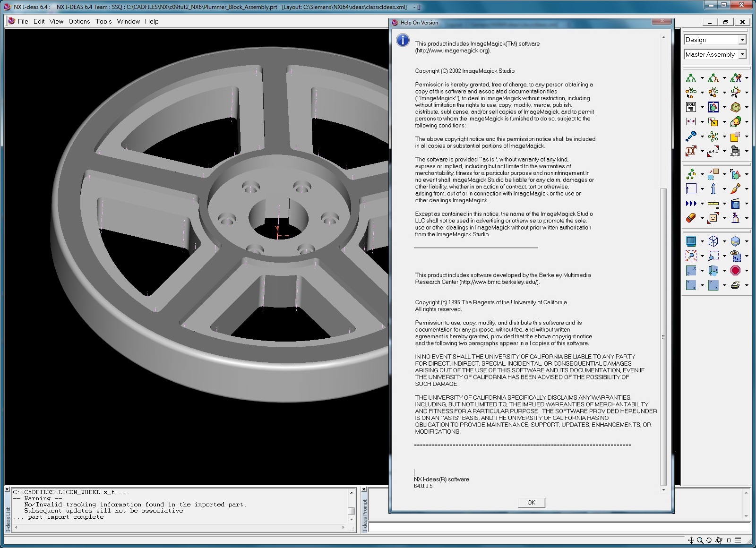
Task: Click the I-deas Prompt input field
Action: click(559, 527)
